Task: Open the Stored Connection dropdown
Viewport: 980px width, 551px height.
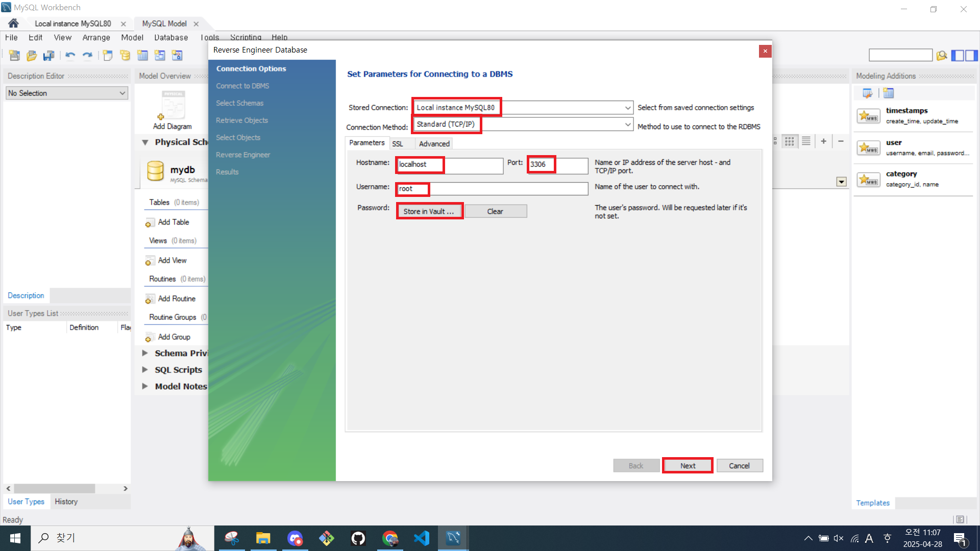Action: click(627, 108)
